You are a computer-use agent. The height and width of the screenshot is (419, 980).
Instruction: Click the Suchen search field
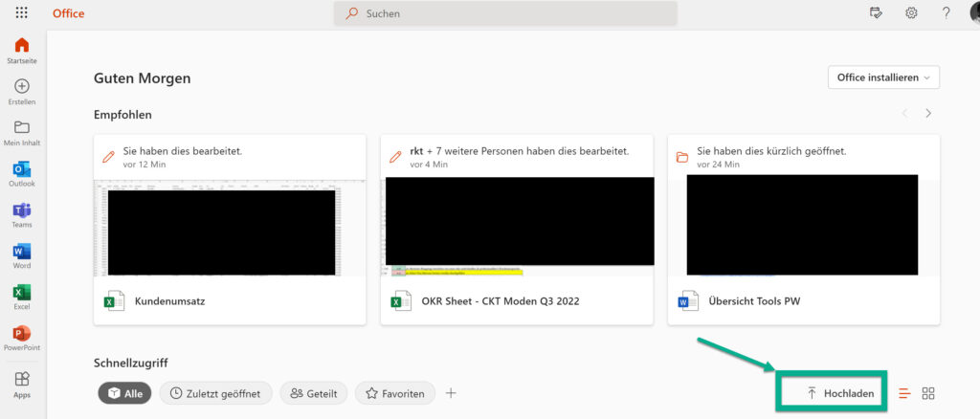(x=505, y=13)
